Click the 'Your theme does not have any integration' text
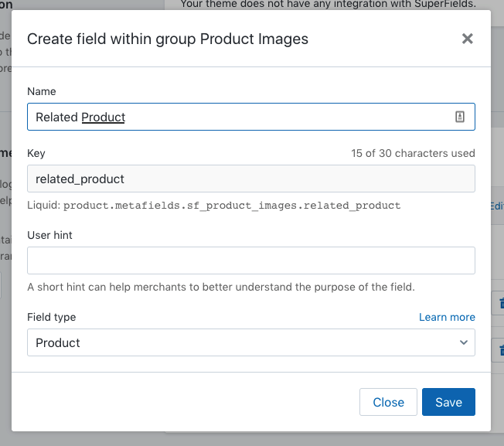Screen dimensions: 504x446 (x=328, y=4)
